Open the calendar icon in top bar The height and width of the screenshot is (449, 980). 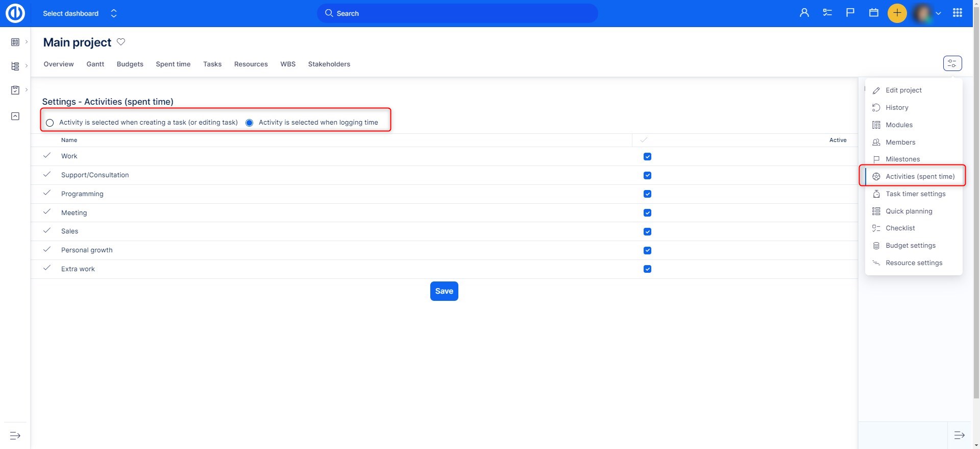[873, 13]
